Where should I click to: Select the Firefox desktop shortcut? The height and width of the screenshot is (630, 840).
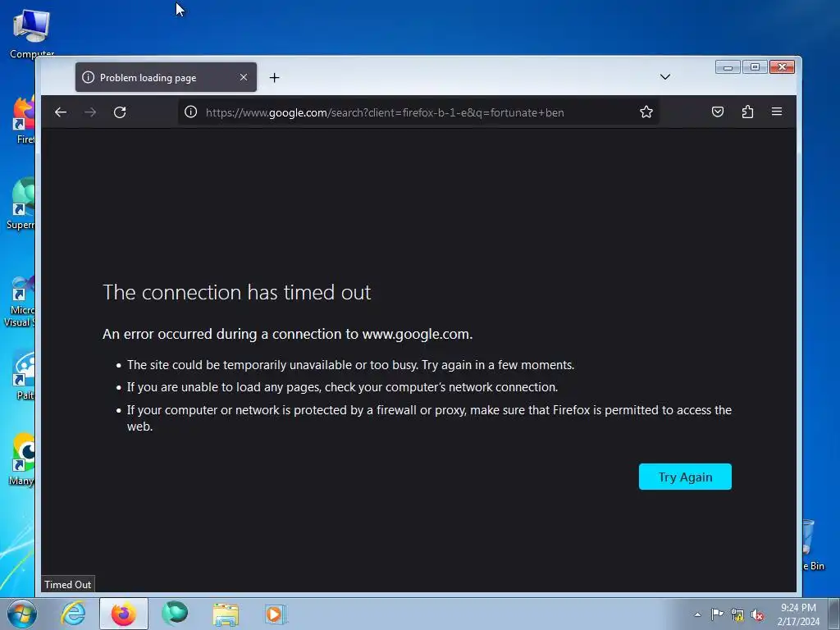(24, 121)
